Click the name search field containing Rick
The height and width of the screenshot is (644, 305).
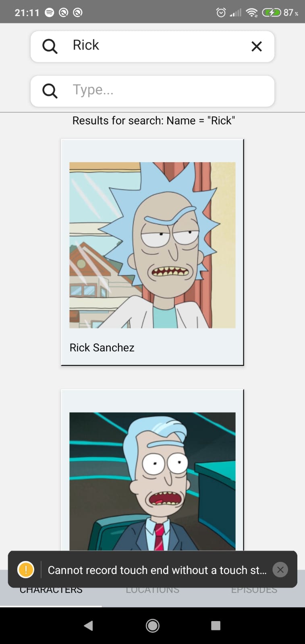click(153, 46)
